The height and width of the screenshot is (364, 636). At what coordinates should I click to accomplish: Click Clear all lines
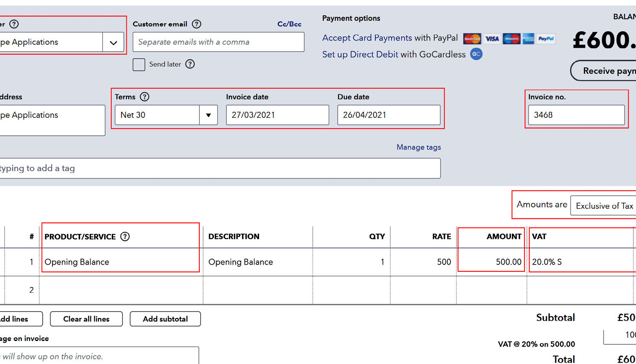pos(86,319)
